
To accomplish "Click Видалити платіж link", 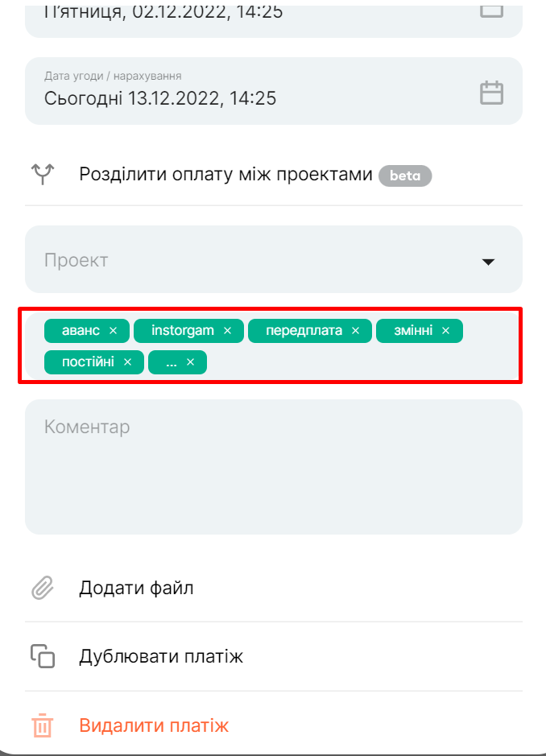I will 154,725.
